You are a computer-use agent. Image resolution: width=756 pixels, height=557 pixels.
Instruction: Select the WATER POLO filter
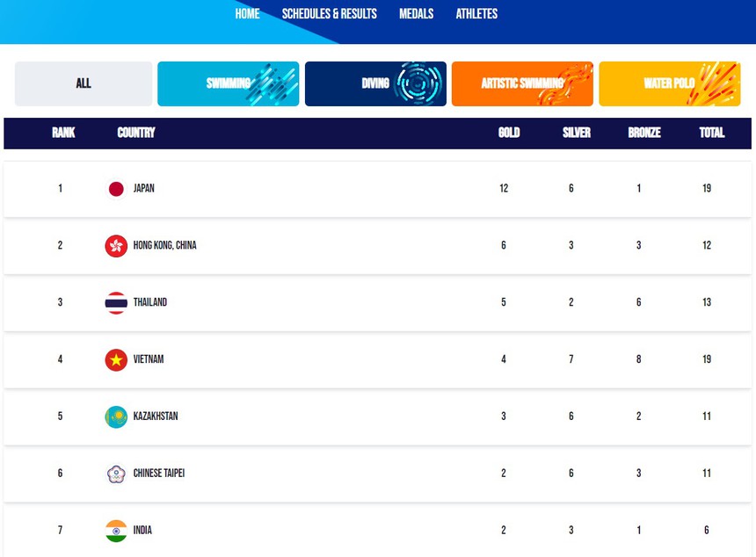[669, 83]
